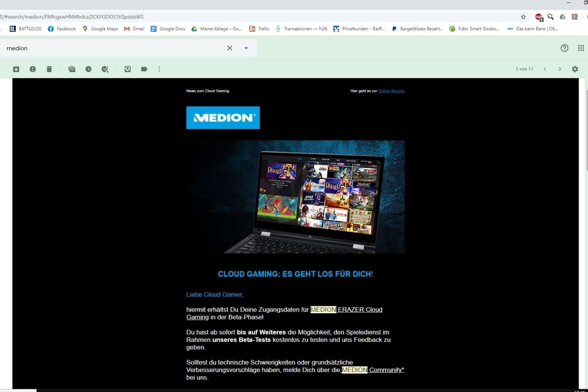This screenshot has height=392, width=588.
Task: Open Gmail Help icon
Action: pos(564,48)
